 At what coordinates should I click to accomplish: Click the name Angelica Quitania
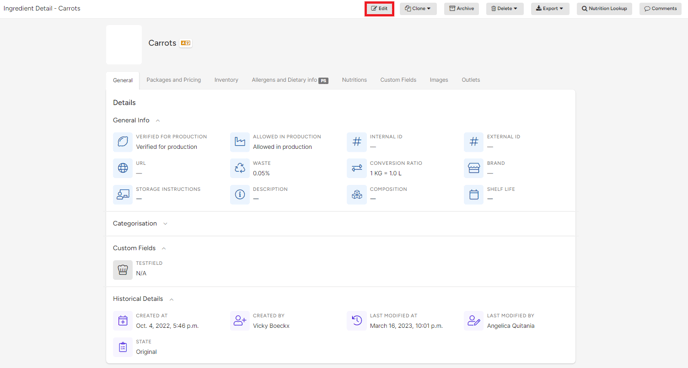[510, 326]
